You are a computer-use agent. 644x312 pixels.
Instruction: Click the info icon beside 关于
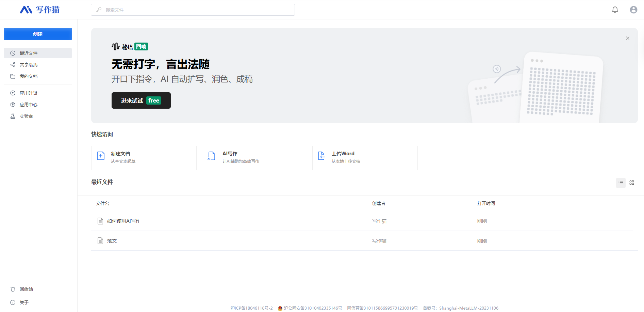click(13, 302)
